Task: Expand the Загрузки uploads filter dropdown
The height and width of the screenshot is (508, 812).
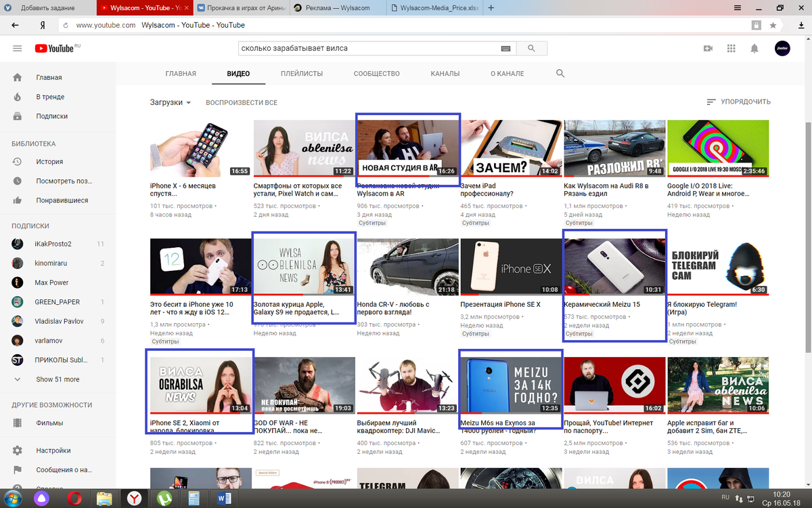Action: (x=171, y=102)
